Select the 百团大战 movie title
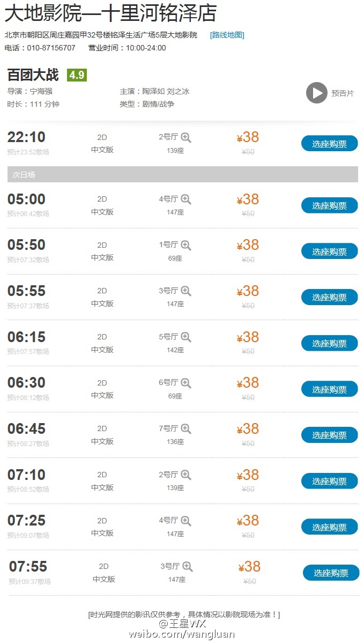364x644 pixels. pyautogui.click(x=33, y=75)
